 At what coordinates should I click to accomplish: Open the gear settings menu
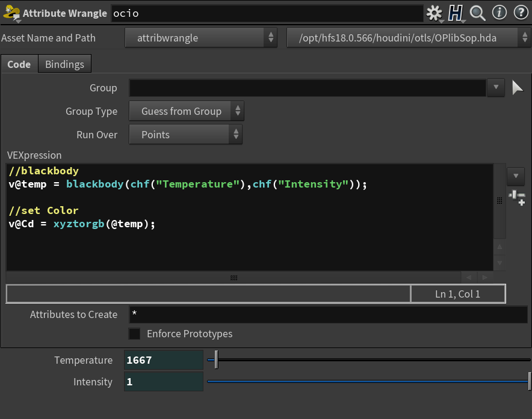click(x=435, y=13)
